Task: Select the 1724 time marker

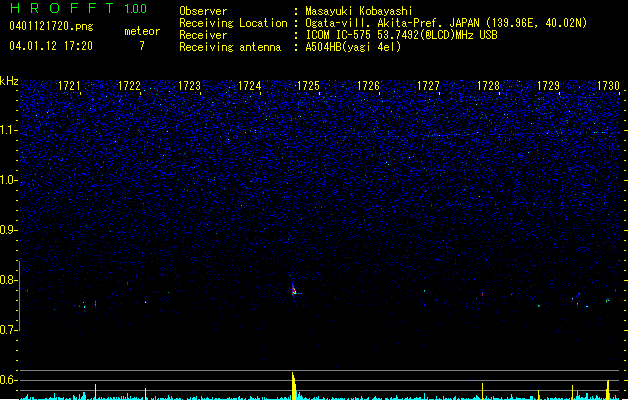Action: (x=250, y=87)
